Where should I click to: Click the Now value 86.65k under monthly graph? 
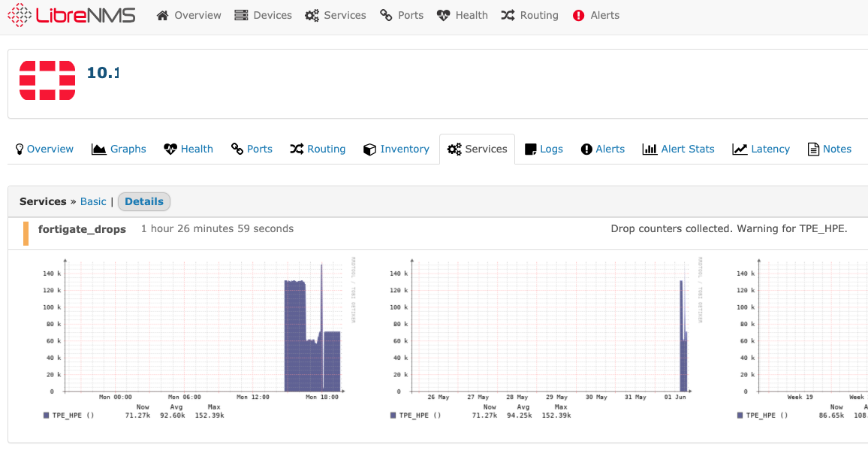(831, 415)
